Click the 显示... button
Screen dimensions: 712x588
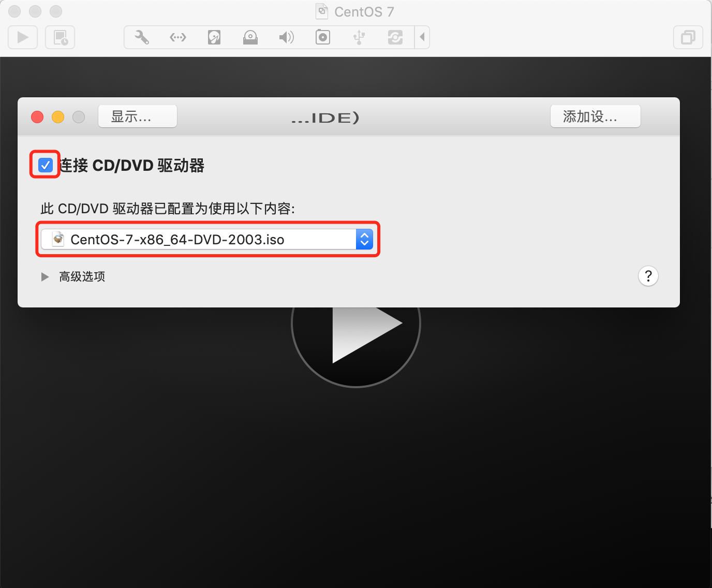[x=138, y=116]
